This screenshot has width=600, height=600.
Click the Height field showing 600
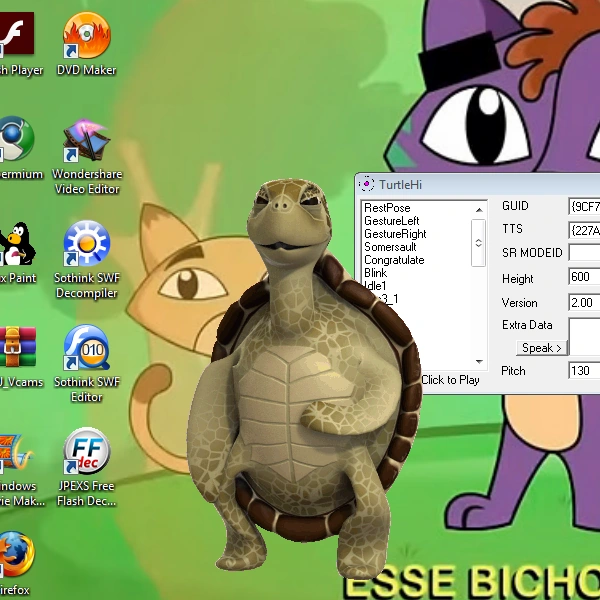(584, 277)
